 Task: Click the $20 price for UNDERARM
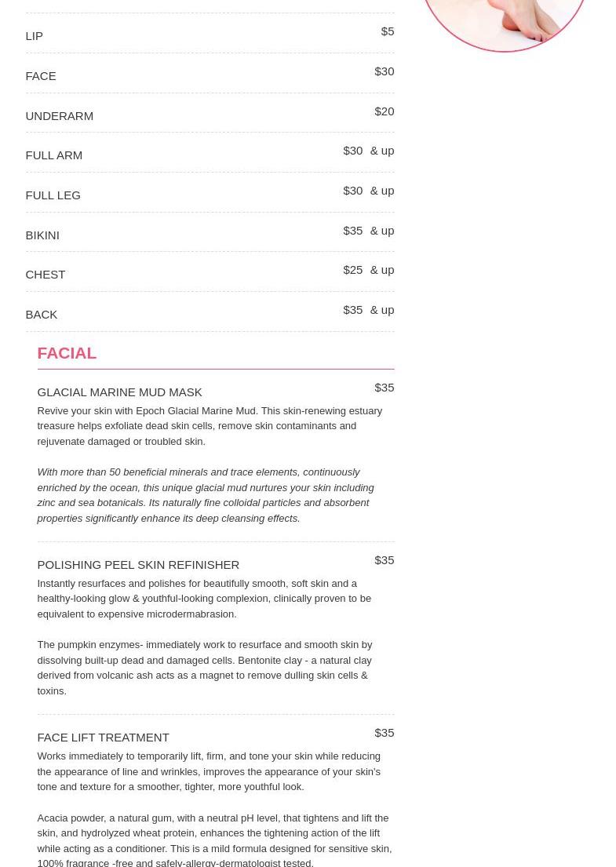(x=384, y=111)
